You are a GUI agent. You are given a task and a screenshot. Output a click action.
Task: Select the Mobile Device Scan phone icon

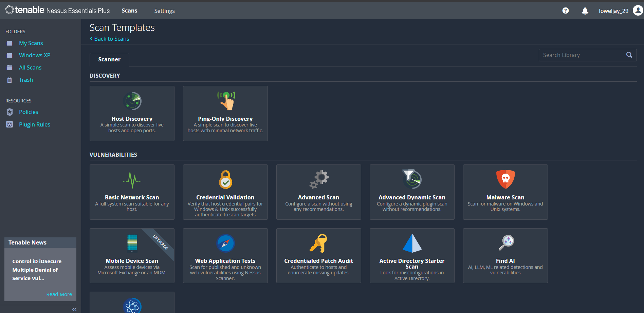pyautogui.click(x=132, y=243)
